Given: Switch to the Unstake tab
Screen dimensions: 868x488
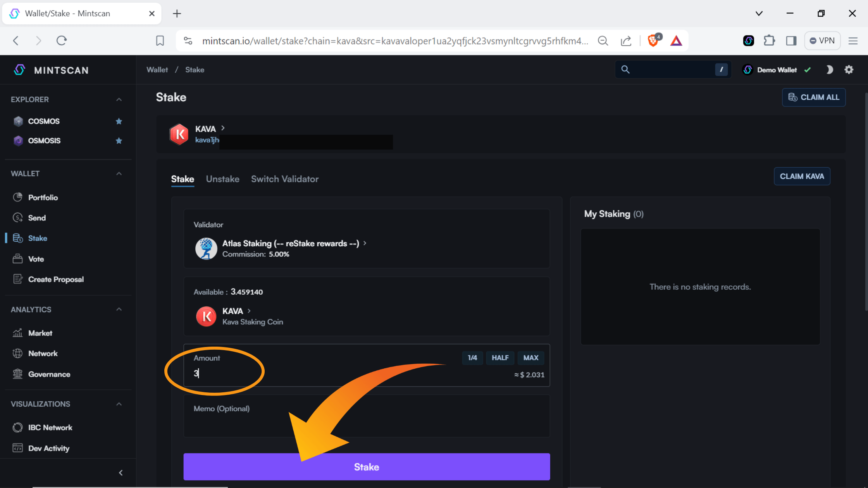Looking at the screenshot, I should 222,179.
